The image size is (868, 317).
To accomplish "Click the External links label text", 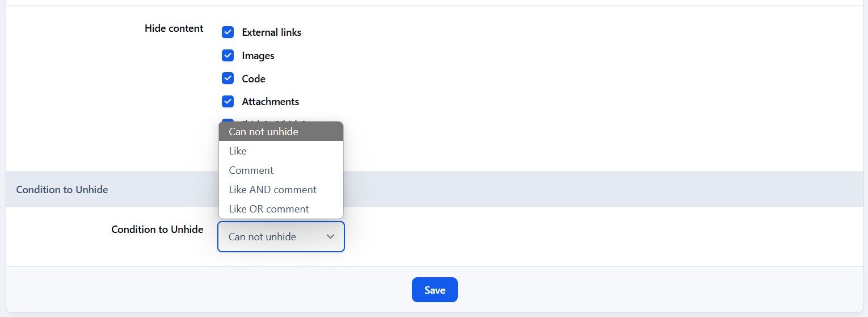I will click(x=272, y=32).
